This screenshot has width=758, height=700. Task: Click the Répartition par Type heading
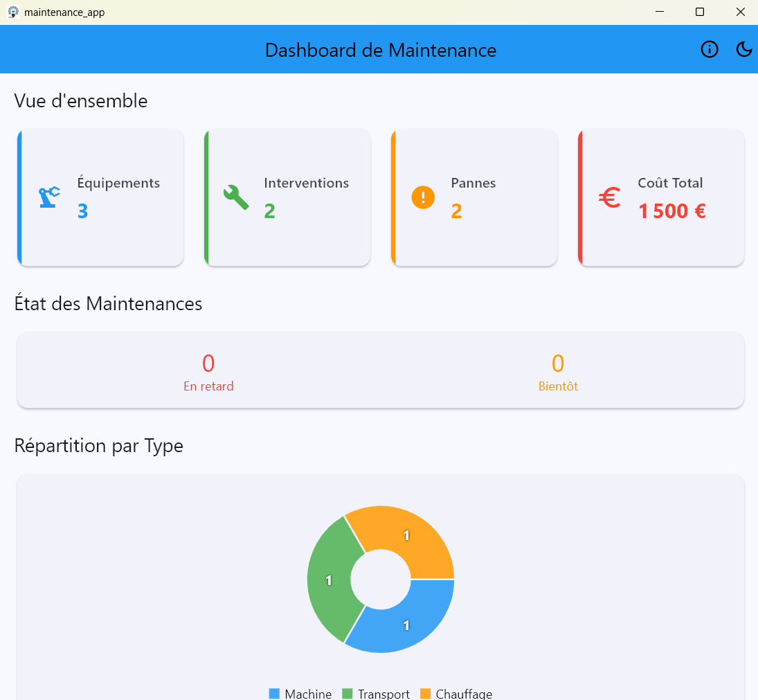click(98, 446)
